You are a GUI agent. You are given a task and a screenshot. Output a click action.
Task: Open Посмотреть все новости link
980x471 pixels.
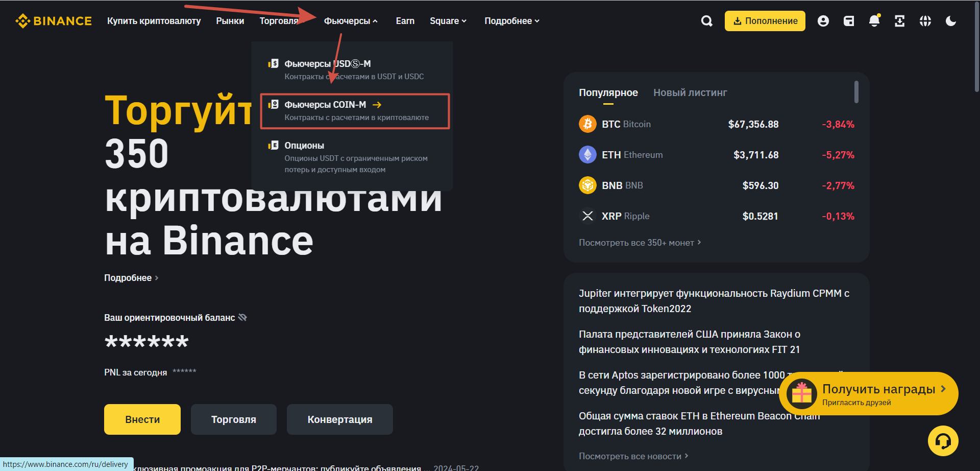(x=633, y=456)
